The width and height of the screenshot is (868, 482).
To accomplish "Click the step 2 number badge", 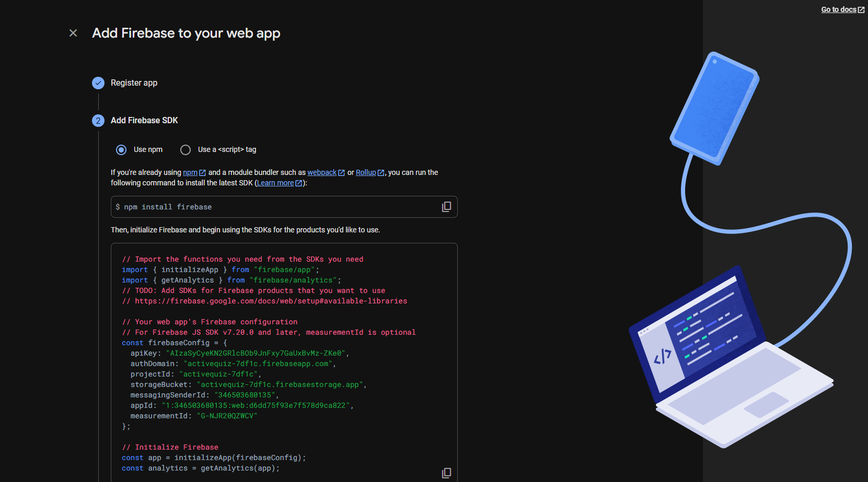I will pyautogui.click(x=98, y=121).
